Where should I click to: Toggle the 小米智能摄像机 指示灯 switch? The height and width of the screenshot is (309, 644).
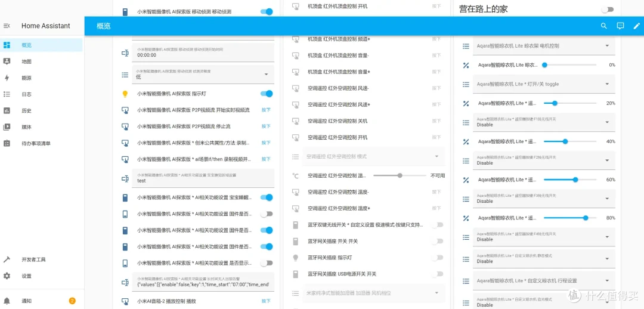pos(267,94)
